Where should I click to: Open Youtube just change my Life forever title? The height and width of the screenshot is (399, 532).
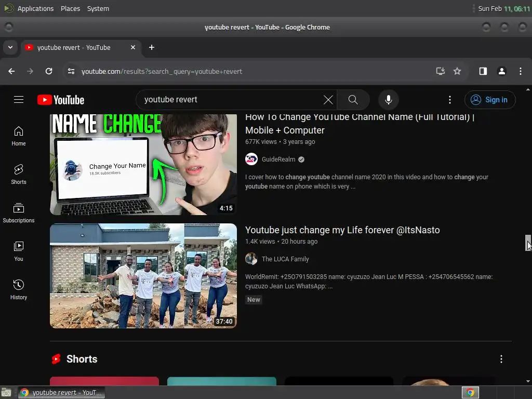tap(342, 230)
